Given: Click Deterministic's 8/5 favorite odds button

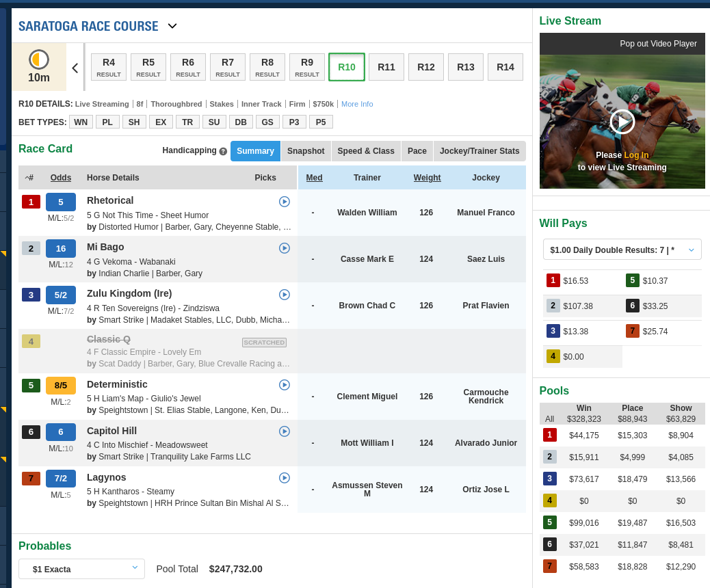Looking at the screenshot, I should tap(61, 386).
